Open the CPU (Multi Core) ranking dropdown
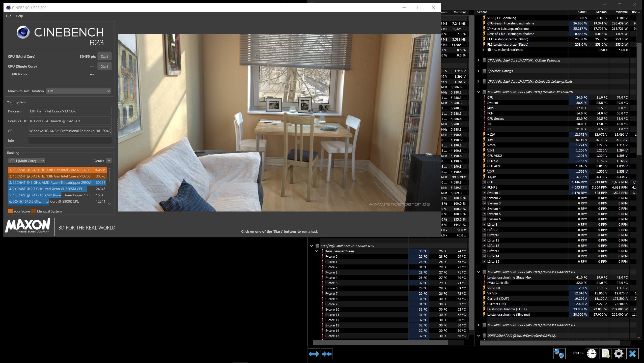This screenshot has height=363, width=644. (x=26, y=161)
